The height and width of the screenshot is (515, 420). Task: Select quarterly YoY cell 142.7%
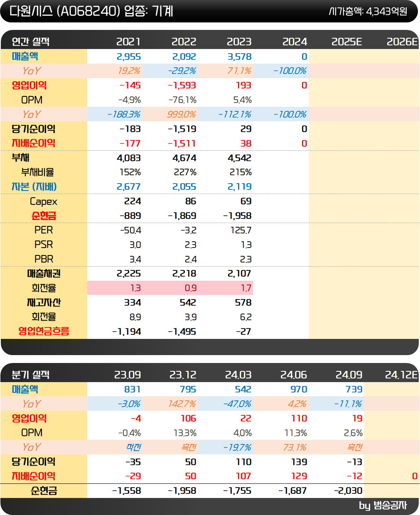(182, 404)
